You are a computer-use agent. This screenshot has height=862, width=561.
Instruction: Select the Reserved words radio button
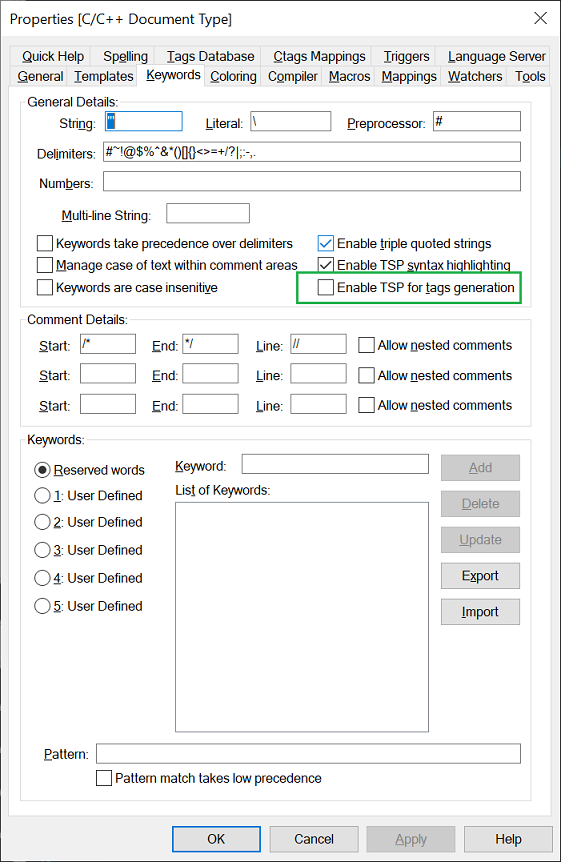[42, 470]
